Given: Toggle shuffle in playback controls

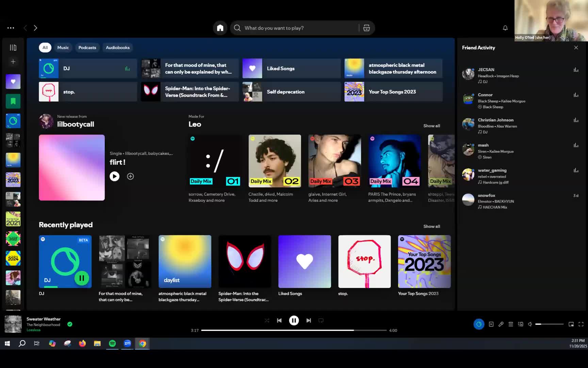Looking at the screenshot, I should (267, 320).
